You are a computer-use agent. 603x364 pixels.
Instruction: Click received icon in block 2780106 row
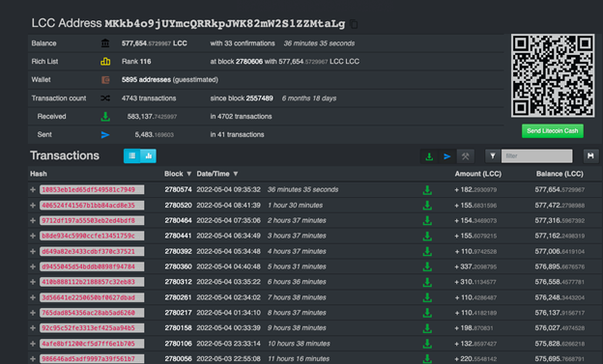[x=427, y=344]
